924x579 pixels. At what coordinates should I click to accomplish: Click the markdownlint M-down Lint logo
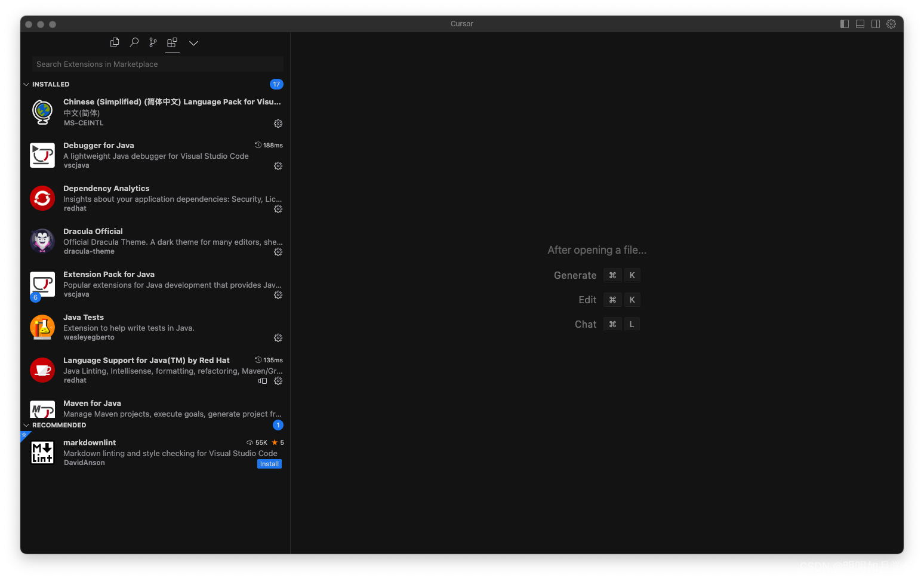[x=42, y=452]
